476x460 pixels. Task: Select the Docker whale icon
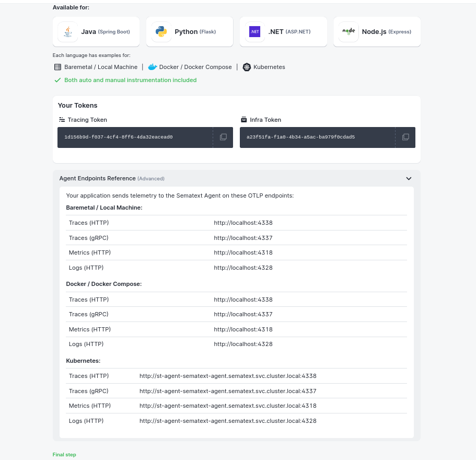tap(153, 67)
